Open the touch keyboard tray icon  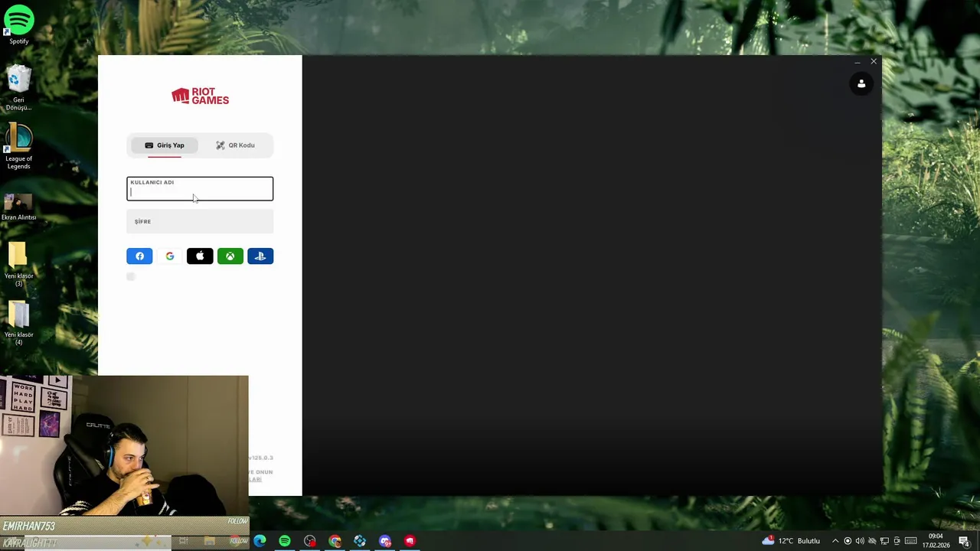[910, 541]
